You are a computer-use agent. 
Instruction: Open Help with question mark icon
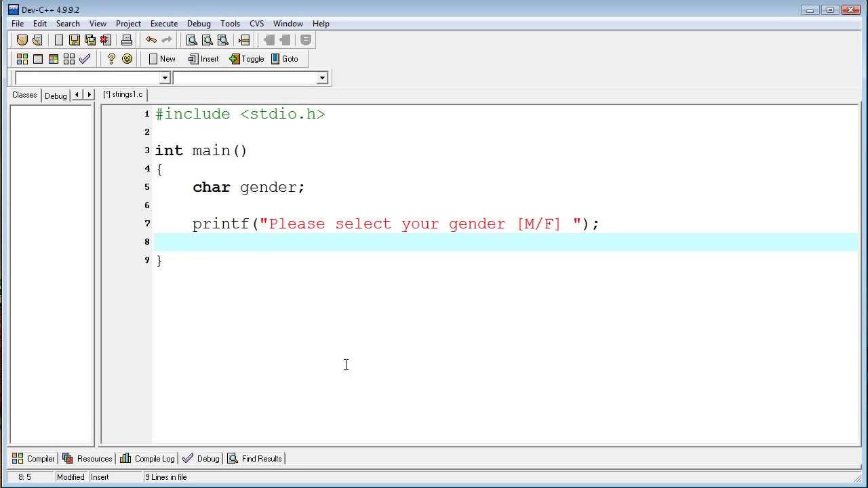[111, 59]
